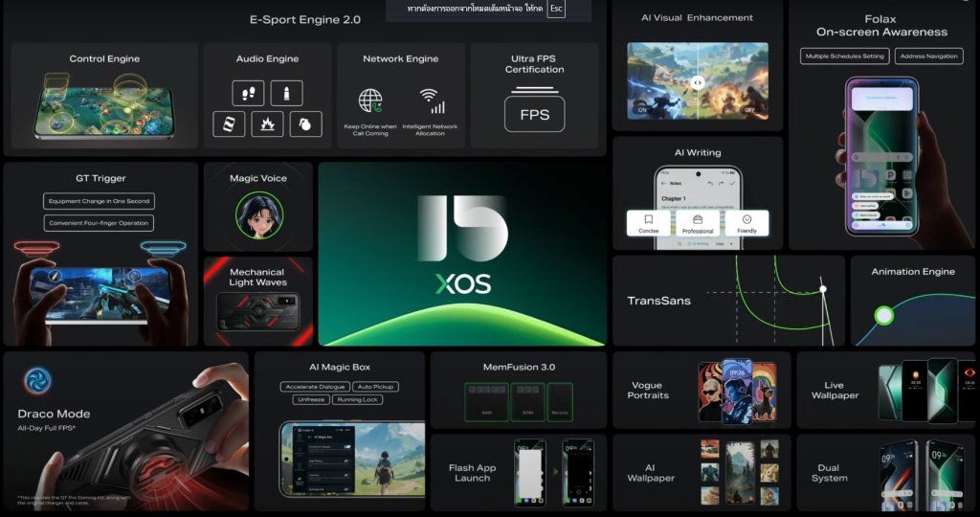Image resolution: width=980 pixels, height=517 pixels.
Task: Click the Folax On-screen Awareness title
Action: 881,26
